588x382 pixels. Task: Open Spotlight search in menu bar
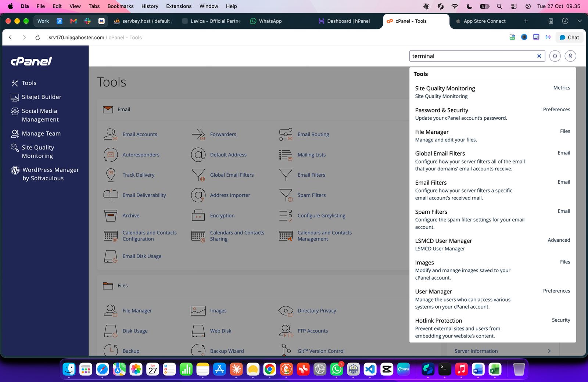[499, 6]
